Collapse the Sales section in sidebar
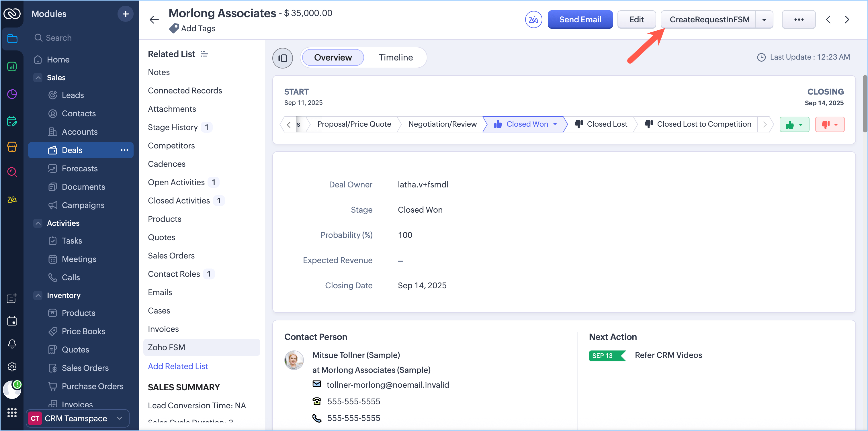Image resolution: width=868 pixels, height=431 pixels. click(x=38, y=77)
